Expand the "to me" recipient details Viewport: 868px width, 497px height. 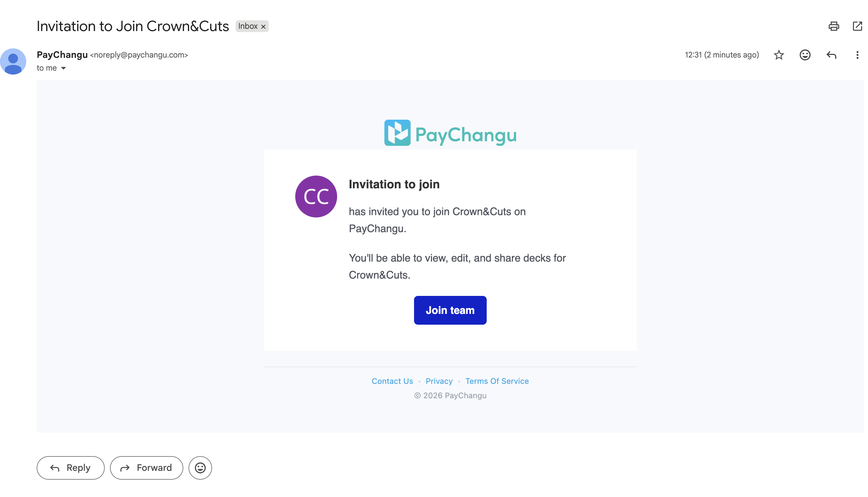63,68
